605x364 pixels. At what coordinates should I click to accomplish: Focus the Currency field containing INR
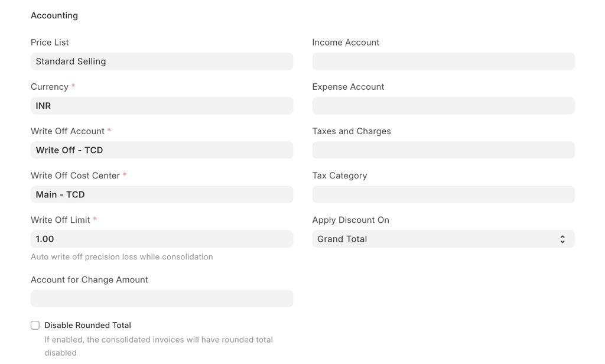click(x=162, y=106)
